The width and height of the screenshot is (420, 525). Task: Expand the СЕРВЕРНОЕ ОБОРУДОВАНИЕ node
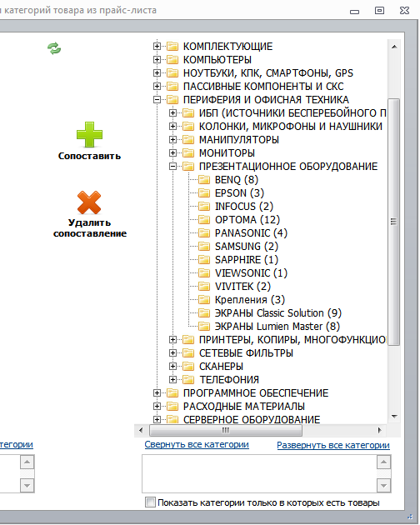(157, 419)
